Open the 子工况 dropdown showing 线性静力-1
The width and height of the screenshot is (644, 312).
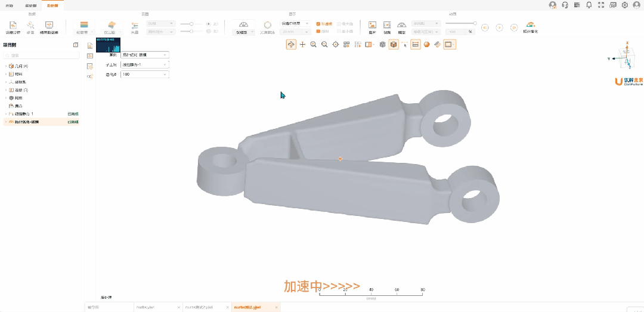144,64
